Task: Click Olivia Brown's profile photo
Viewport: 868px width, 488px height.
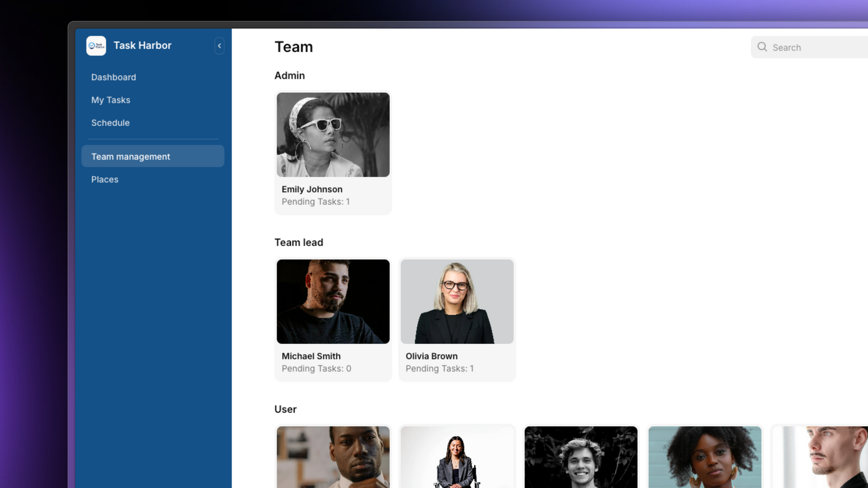Action: [457, 301]
